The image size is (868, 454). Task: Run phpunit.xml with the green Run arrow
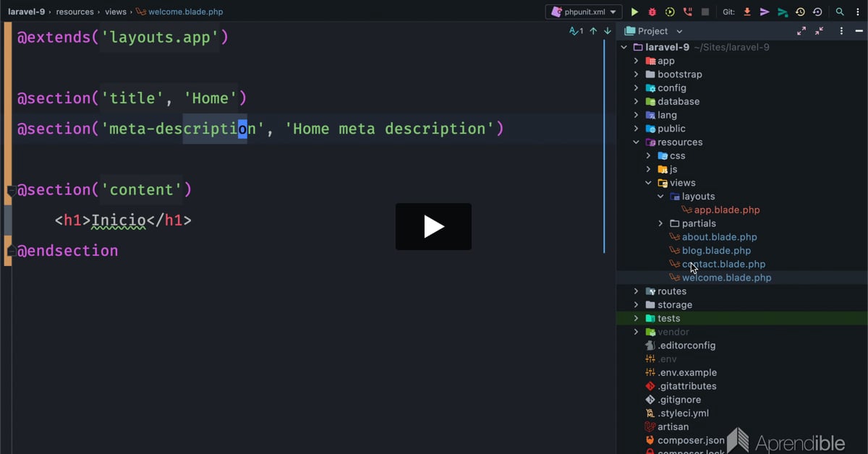click(x=634, y=12)
